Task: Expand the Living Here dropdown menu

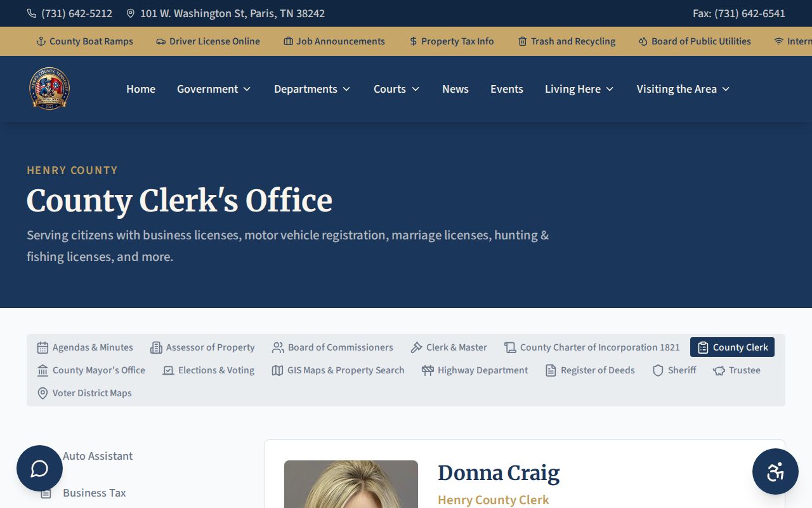Action: pos(579,89)
